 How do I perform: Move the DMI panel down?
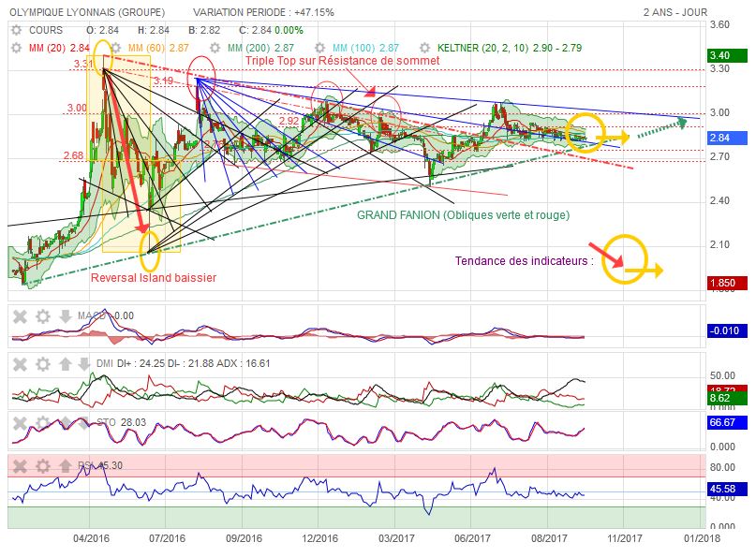84,364
